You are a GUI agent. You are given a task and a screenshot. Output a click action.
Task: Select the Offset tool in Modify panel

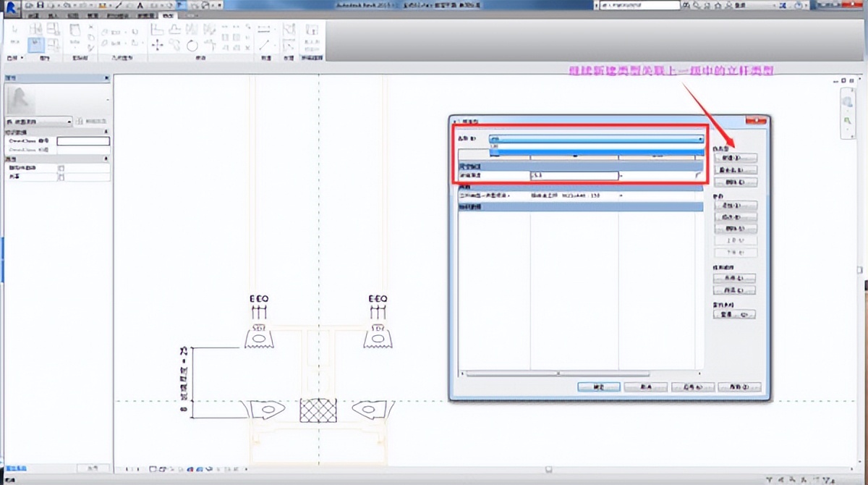[x=176, y=30]
